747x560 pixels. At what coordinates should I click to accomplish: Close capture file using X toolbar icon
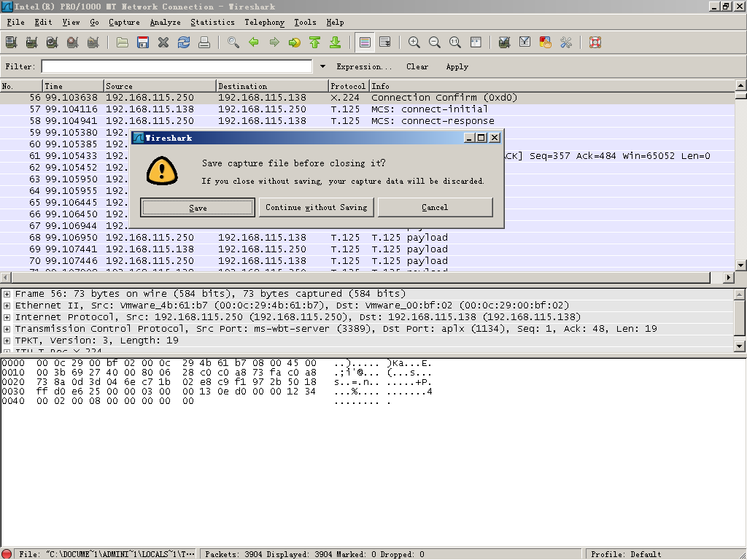(x=163, y=42)
